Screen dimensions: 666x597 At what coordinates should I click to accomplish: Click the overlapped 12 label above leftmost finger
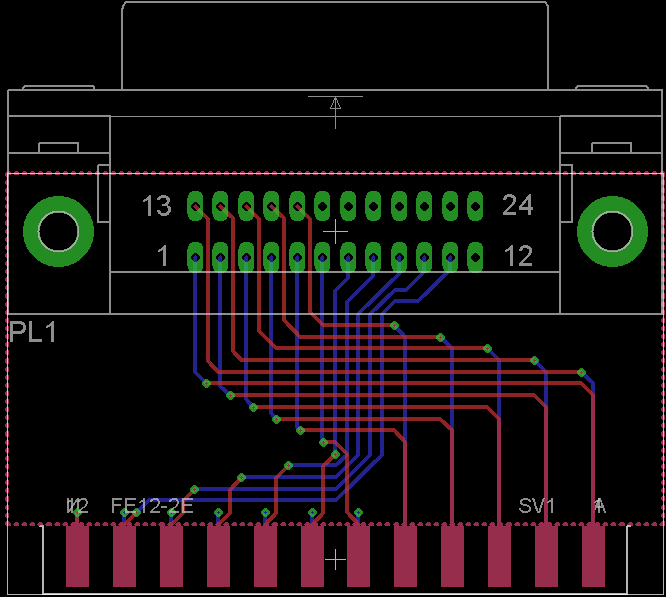pos(78,506)
